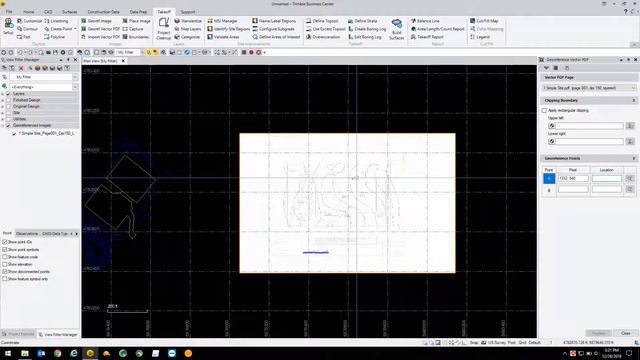Open the Create Point dropdown arrow
Screen dimensions: 640x360
(x=75, y=29)
